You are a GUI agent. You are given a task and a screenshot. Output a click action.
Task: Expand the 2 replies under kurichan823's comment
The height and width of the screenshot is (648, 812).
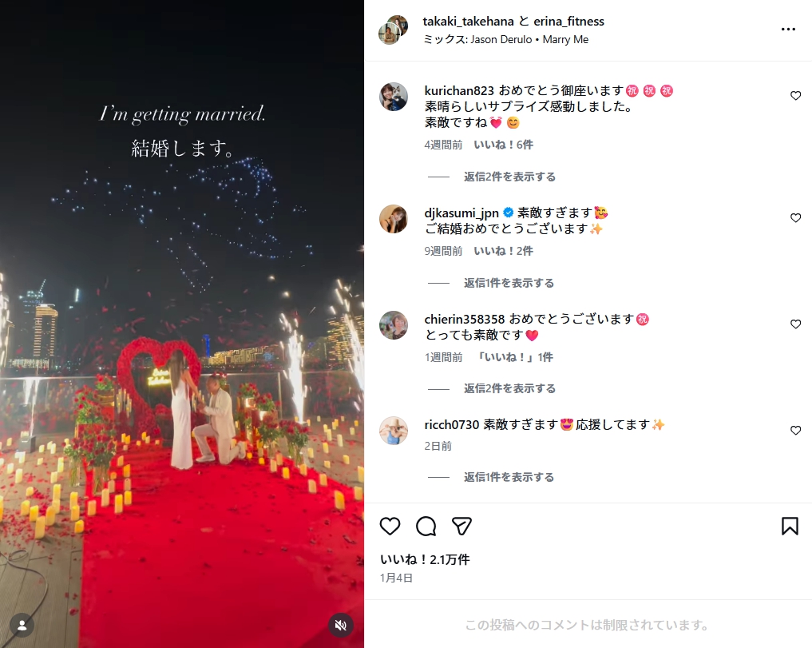(509, 177)
